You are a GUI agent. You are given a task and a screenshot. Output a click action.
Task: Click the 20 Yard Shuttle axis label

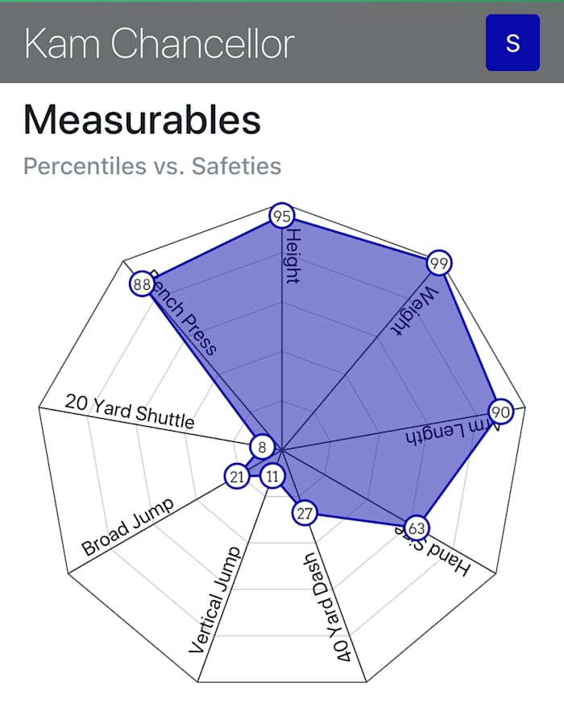click(x=130, y=411)
